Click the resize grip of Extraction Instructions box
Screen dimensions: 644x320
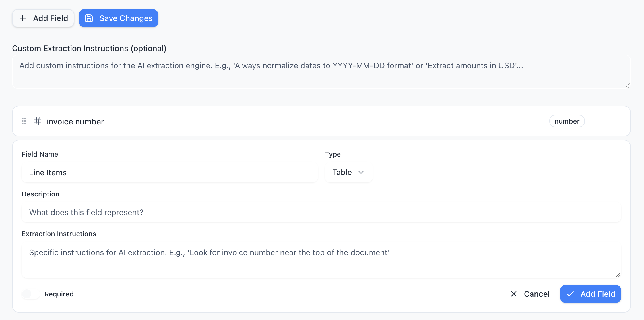(618, 275)
